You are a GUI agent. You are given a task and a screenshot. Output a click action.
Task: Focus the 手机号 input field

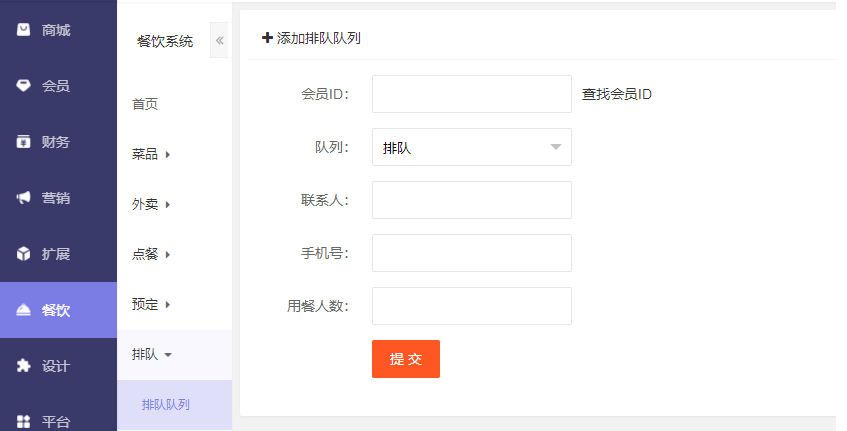tap(471, 253)
